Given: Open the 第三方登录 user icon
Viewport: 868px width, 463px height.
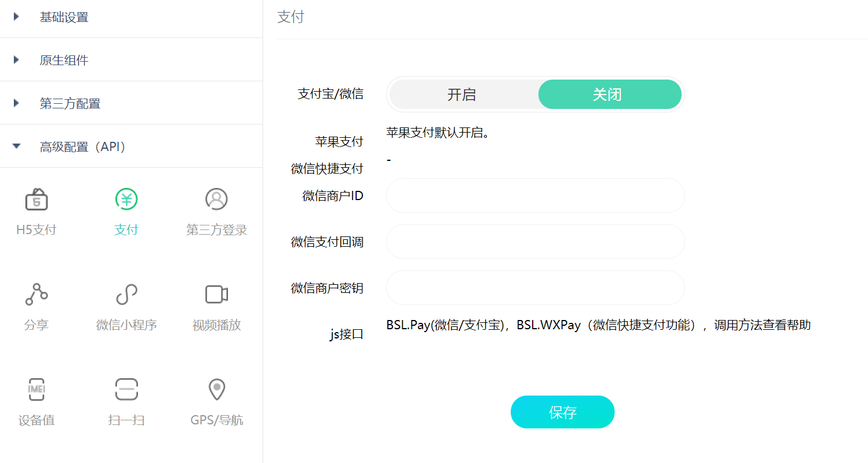Looking at the screenshot, I should pyautogui.click(x=216, y=199).
